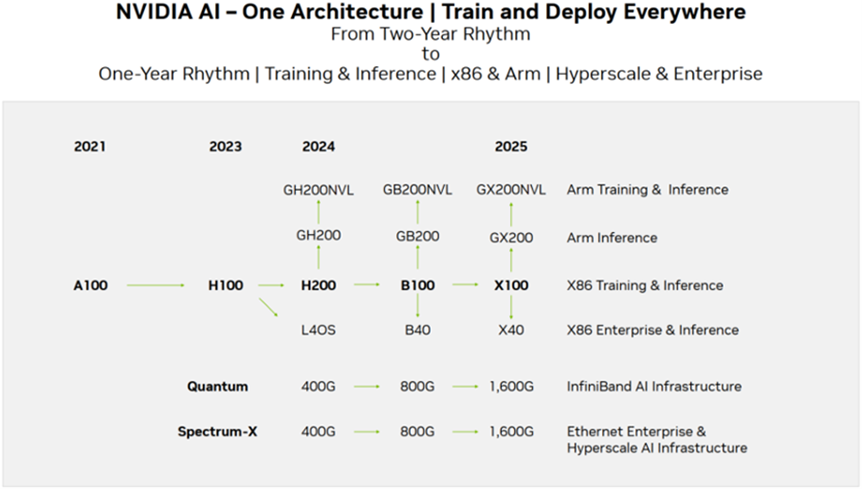Click the 1,600G value in Quantum row
The height and width of the screenshot is (489, 862).
[x=512, y=387]
